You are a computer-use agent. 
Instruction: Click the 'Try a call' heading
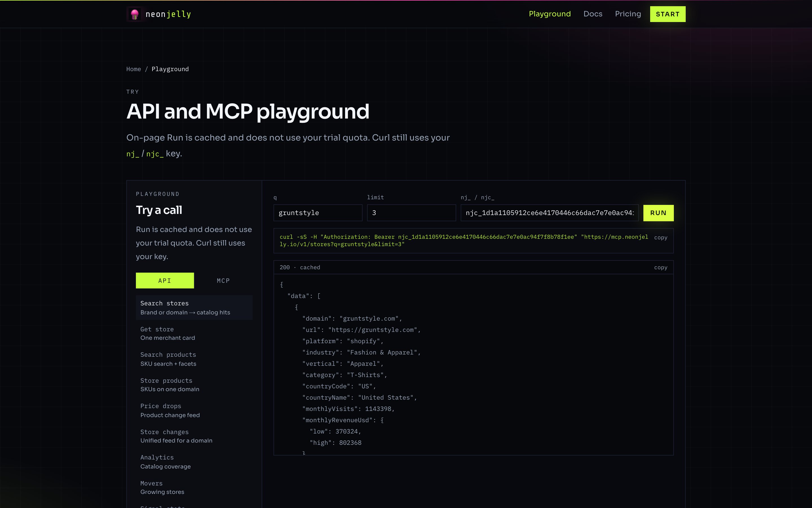159,210
